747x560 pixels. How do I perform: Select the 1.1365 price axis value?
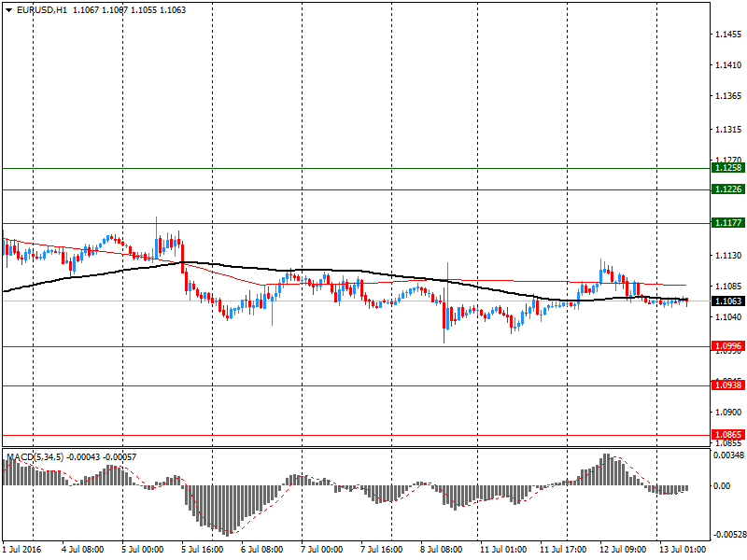pos(728,96)
